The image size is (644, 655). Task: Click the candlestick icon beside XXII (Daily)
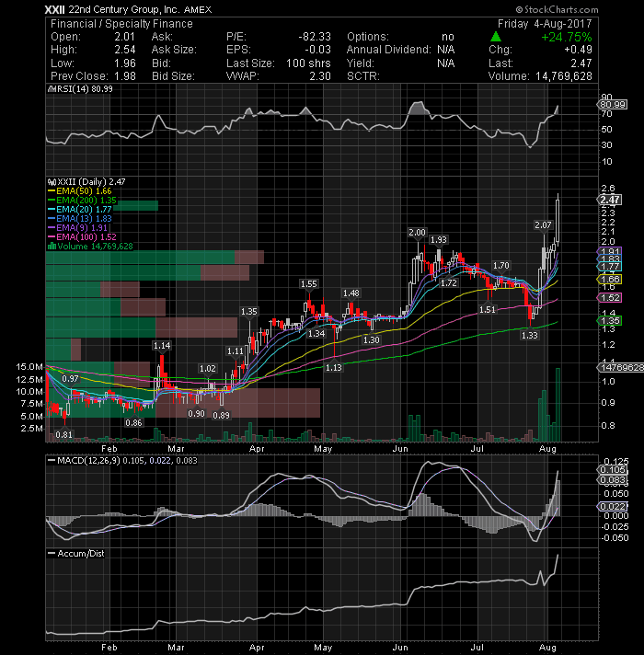click(52, 182)
